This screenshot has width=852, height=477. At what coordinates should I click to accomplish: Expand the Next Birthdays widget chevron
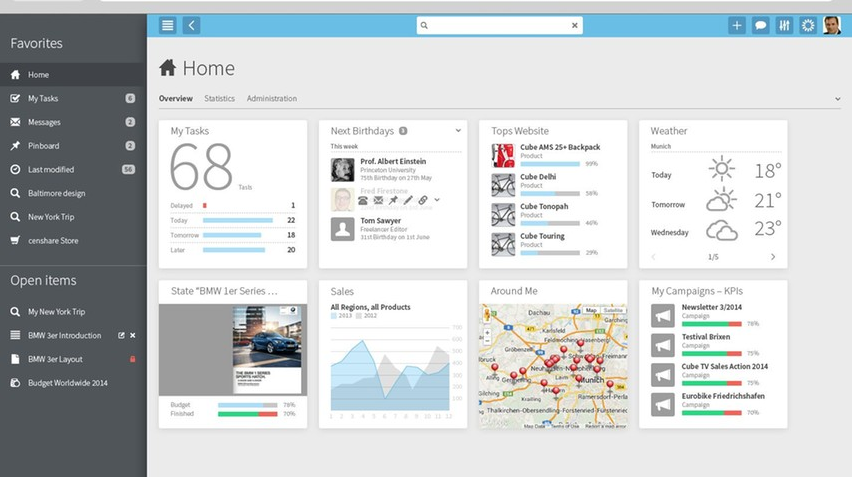click(458, 130)
